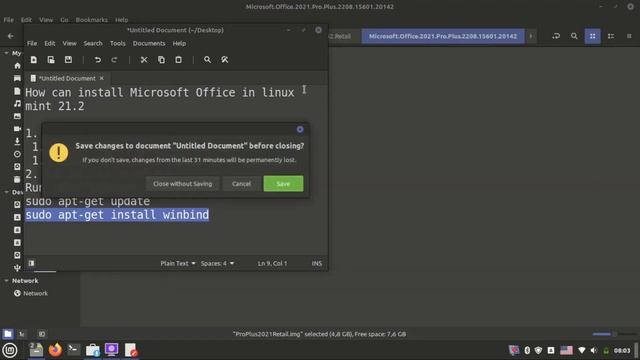This screenshot has width=640, height=360.
Task: Switch to icon view in file manager
Action: [x=592, y=36]
